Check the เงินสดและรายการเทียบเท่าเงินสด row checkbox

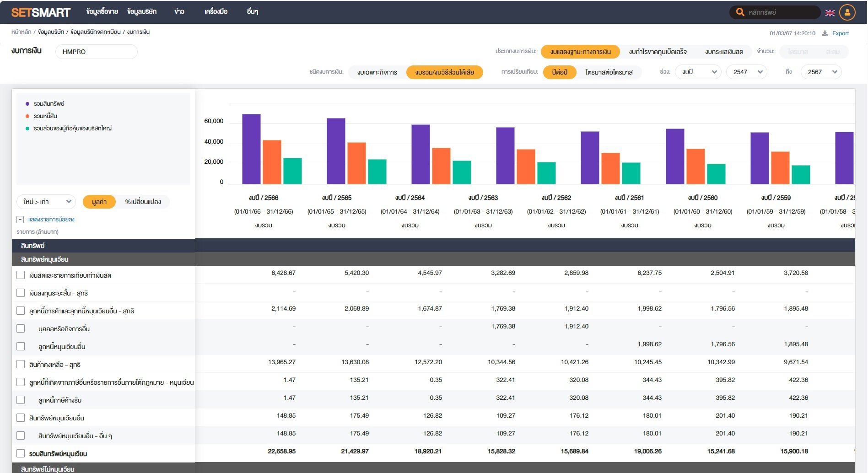coord(21,275)
